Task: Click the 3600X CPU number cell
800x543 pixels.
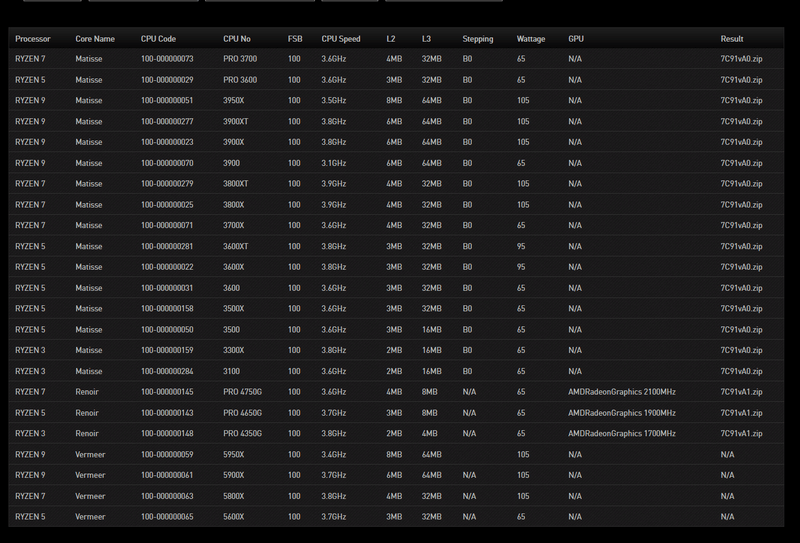Action: coord(234,267)
